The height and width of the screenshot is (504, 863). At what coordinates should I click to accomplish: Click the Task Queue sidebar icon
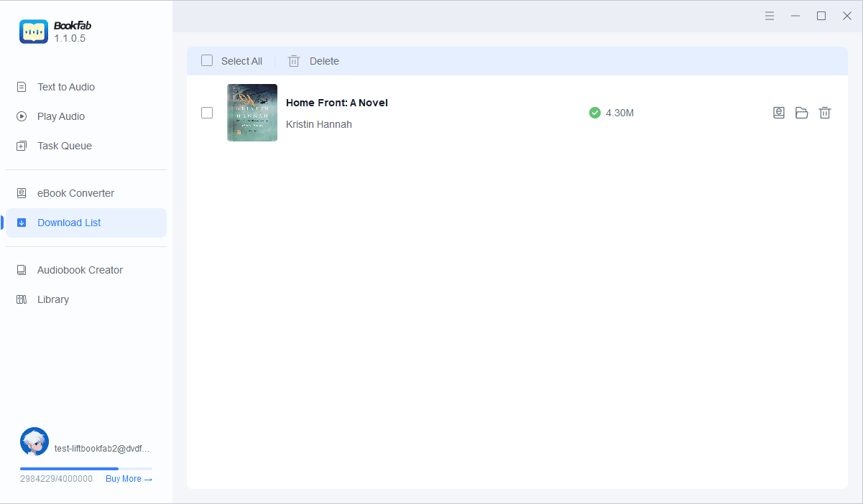click(x=22, y=146)
